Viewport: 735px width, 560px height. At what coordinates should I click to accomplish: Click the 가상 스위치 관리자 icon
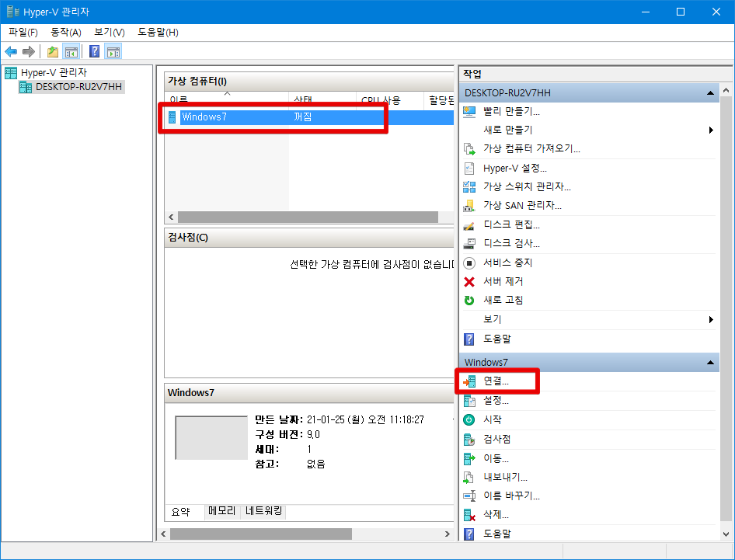(469, 187)
